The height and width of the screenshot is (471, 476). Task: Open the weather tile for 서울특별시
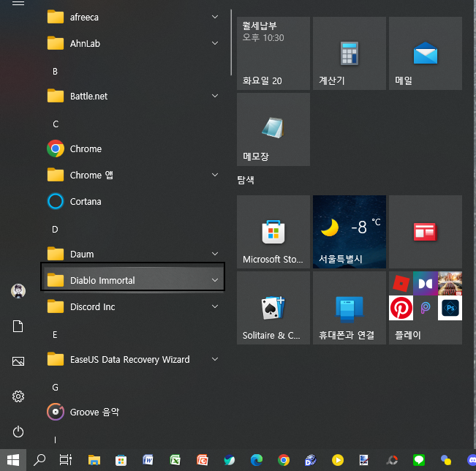tap(349, 232)
